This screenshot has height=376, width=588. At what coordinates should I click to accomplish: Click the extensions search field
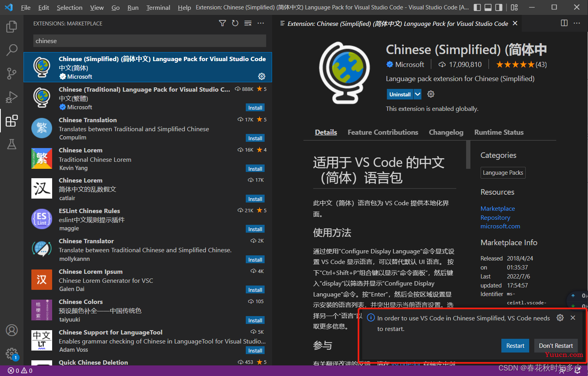[149, 41]
